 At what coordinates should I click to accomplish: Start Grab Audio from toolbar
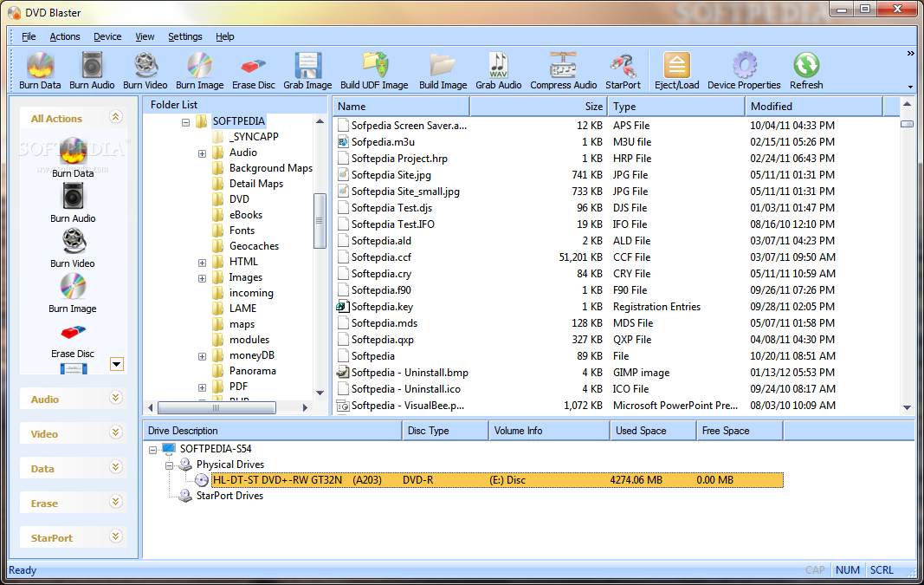[499, 71]
